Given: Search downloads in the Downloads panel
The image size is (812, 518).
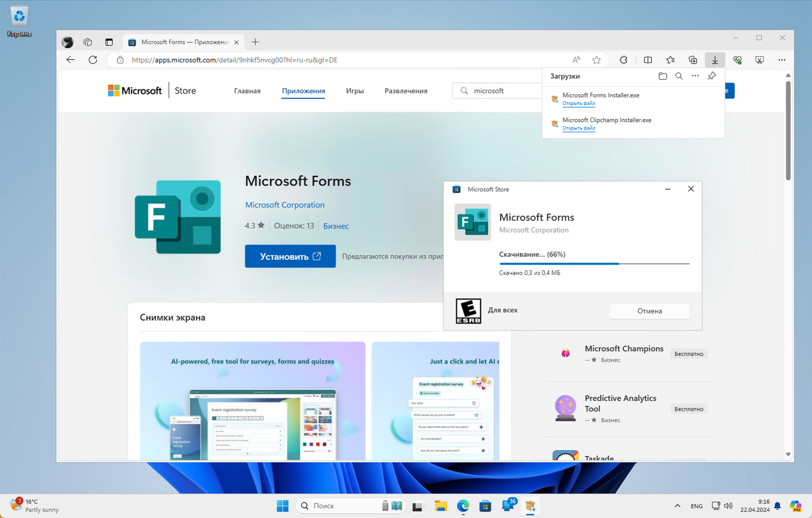Looking at the screenshot, I should (x=679, y=76).
